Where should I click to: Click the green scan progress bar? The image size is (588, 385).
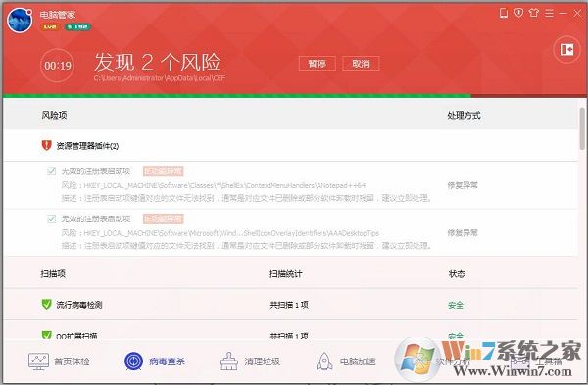point(236,96)
